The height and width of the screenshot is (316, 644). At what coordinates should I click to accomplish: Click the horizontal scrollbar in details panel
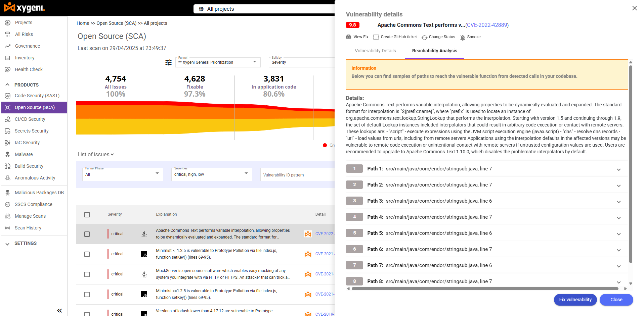point(485,288)
